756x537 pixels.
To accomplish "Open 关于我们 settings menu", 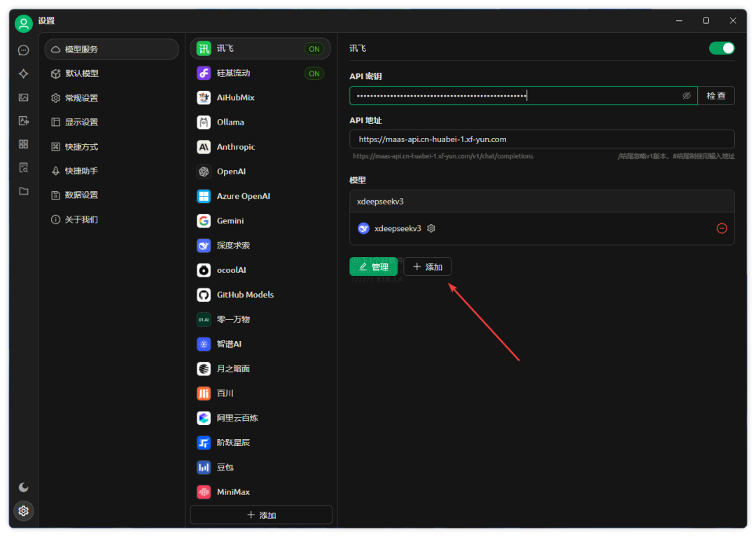I will click(112, 219).
